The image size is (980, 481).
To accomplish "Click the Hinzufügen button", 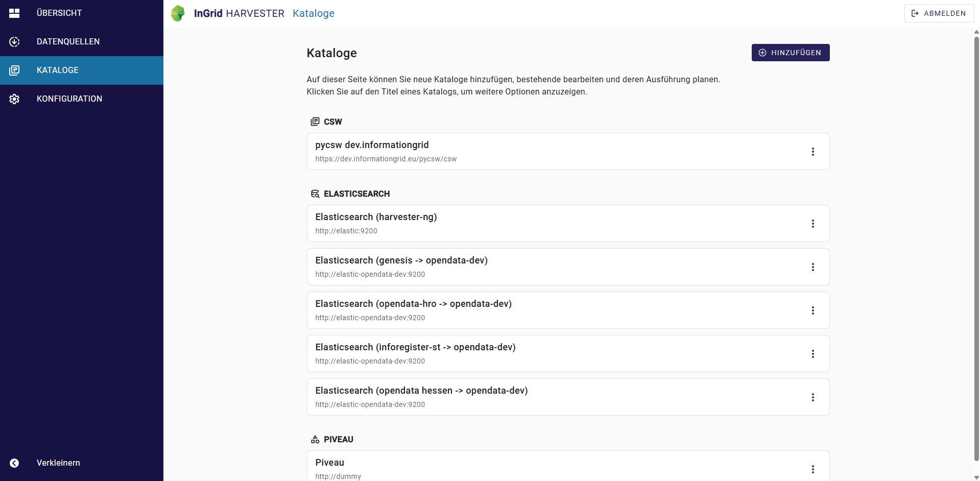I will point(791,53).
